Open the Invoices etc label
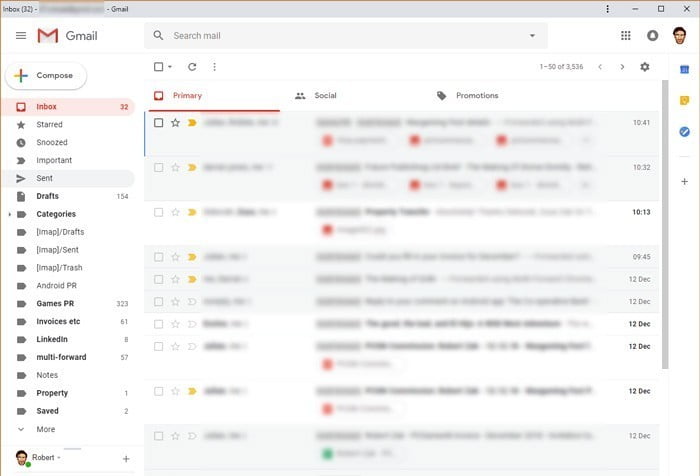Image resolution: width=700 pixels, height=476 pixels. (x=68, y=322)
